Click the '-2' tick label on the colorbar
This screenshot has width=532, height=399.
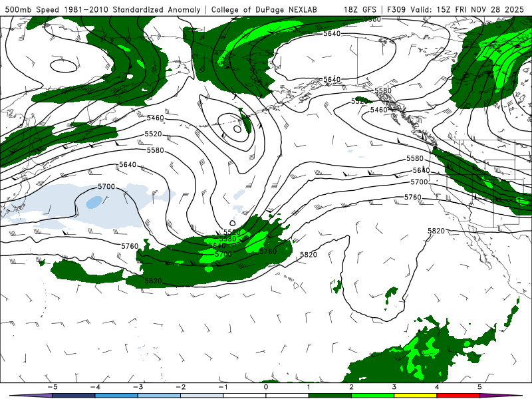[180, 387]
